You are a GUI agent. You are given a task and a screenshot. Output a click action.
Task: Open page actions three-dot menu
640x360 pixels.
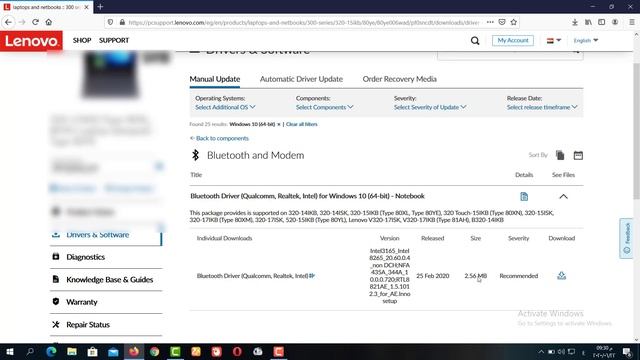coord(490,22)
